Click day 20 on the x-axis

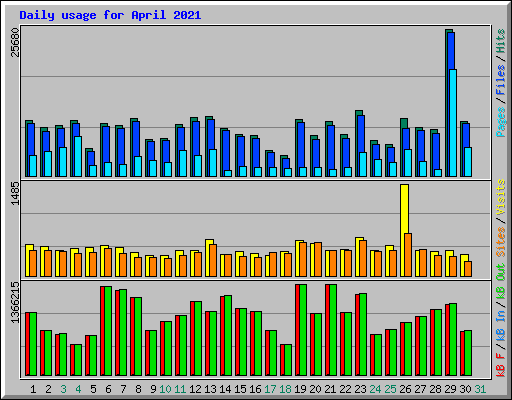tap(315, 389)
